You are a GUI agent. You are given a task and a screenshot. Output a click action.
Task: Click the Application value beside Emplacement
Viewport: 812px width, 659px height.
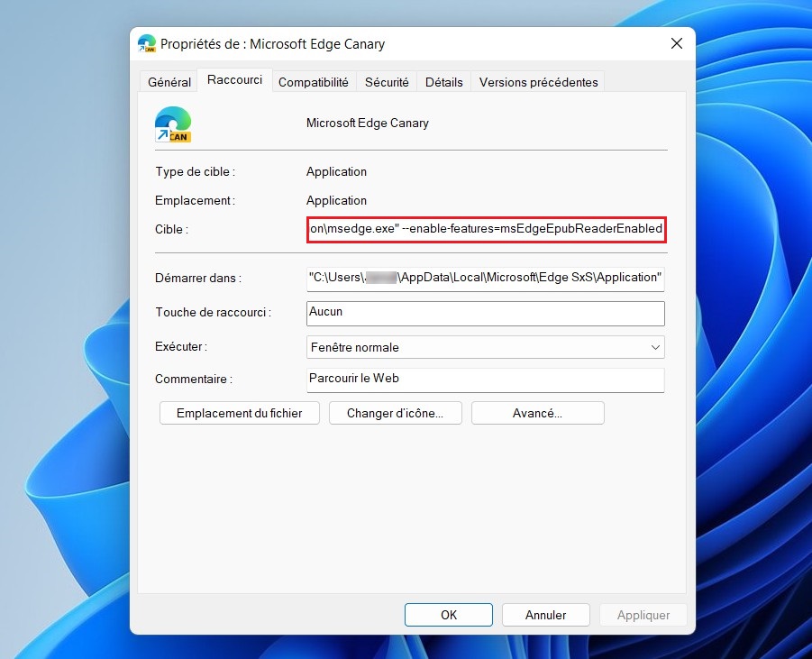click(x=336, y=200)
